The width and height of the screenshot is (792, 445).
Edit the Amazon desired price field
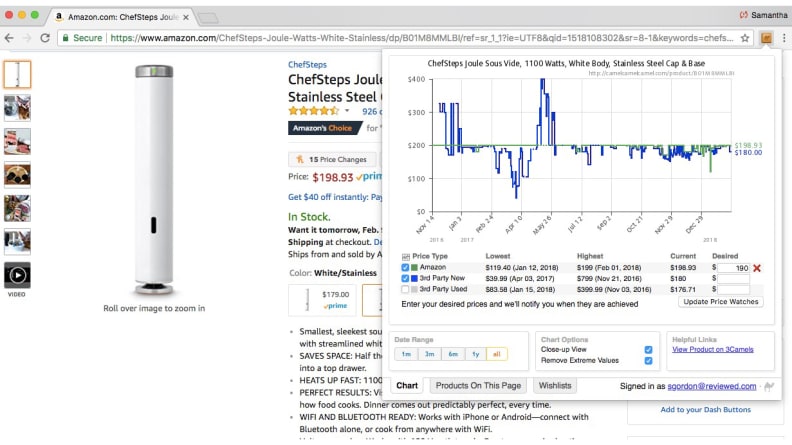733,268
